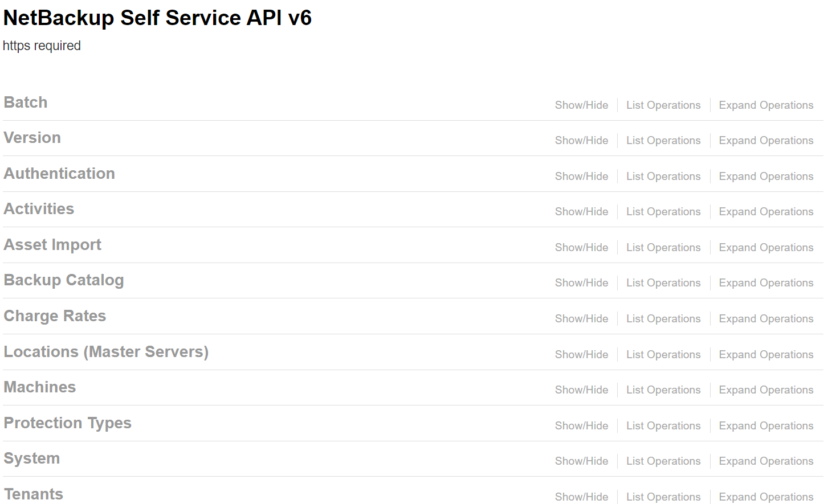The image size is (836, 504).
Task: Expand Operations for Authentication
Action: tap(766, 177)
